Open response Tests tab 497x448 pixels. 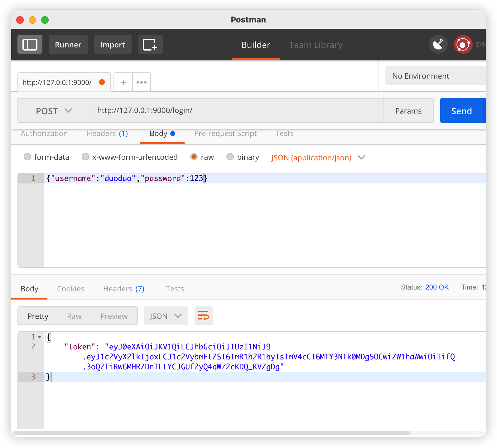tap(175, 289)
